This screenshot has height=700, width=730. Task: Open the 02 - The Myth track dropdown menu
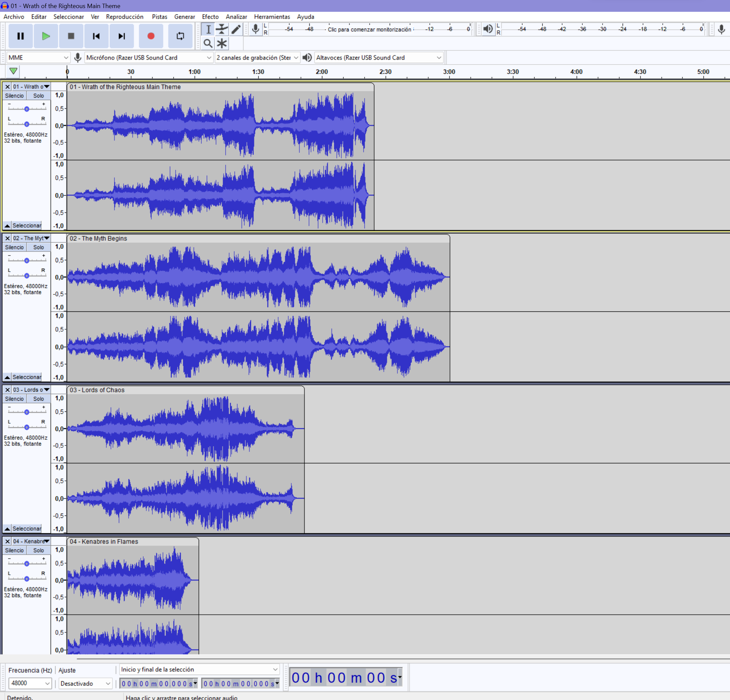(x=31, y=238)
